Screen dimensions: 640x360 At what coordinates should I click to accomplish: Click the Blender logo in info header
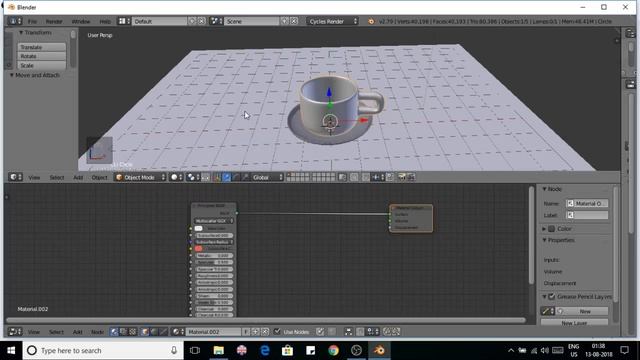(x=371, y=21)
